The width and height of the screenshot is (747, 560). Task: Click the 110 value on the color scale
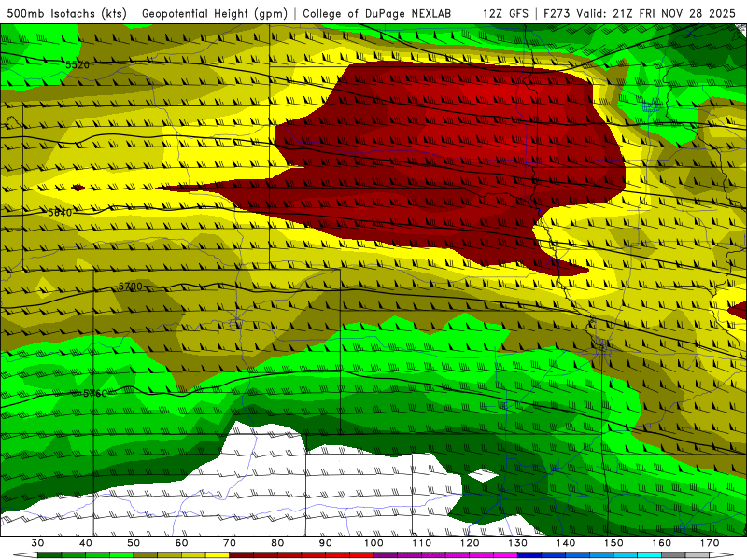(422, 543)
